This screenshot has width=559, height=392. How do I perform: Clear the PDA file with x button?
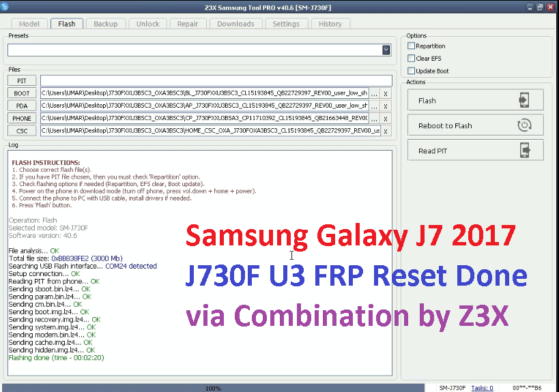pyautogui.click(x=386, y=106)
